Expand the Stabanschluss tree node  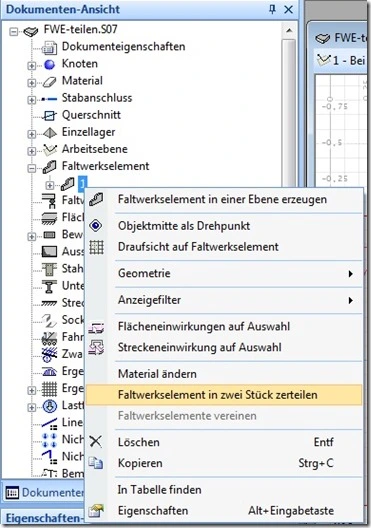pyautogui.click(x=32, y=99)
